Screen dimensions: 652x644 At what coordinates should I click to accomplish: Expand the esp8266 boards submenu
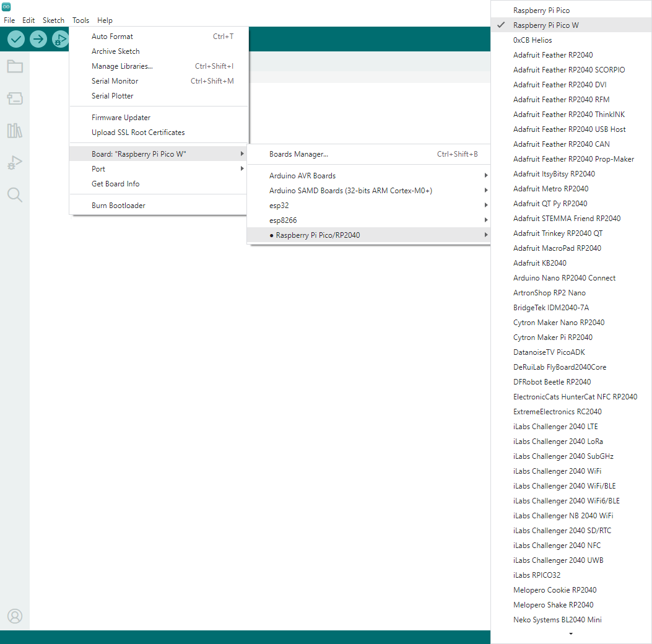tap(369, 220)
